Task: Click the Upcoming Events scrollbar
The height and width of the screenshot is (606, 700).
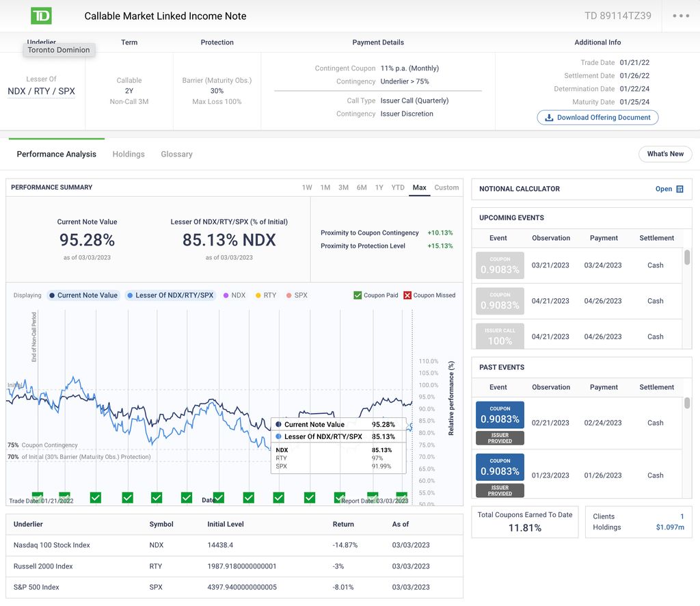Action: tap(687, 257)
